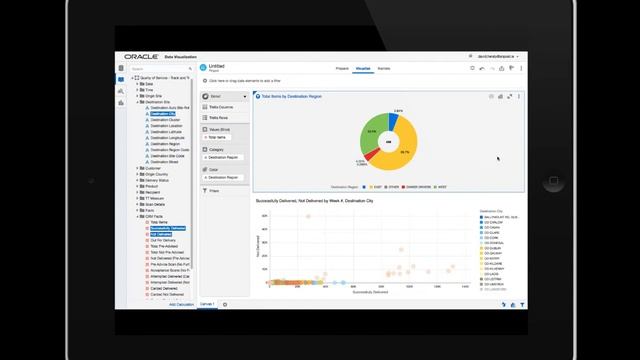
Task: Maximize the donut chart visualization
Action: pos(510,96)
